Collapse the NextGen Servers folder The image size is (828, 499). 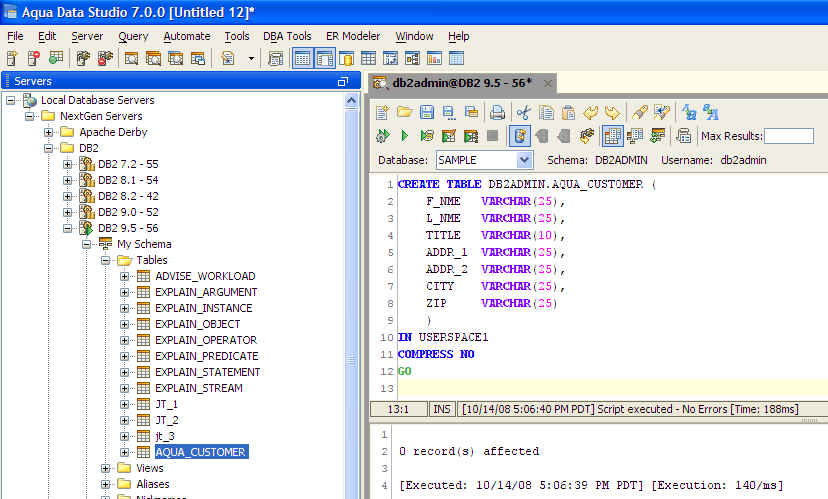tap(30, 116)
